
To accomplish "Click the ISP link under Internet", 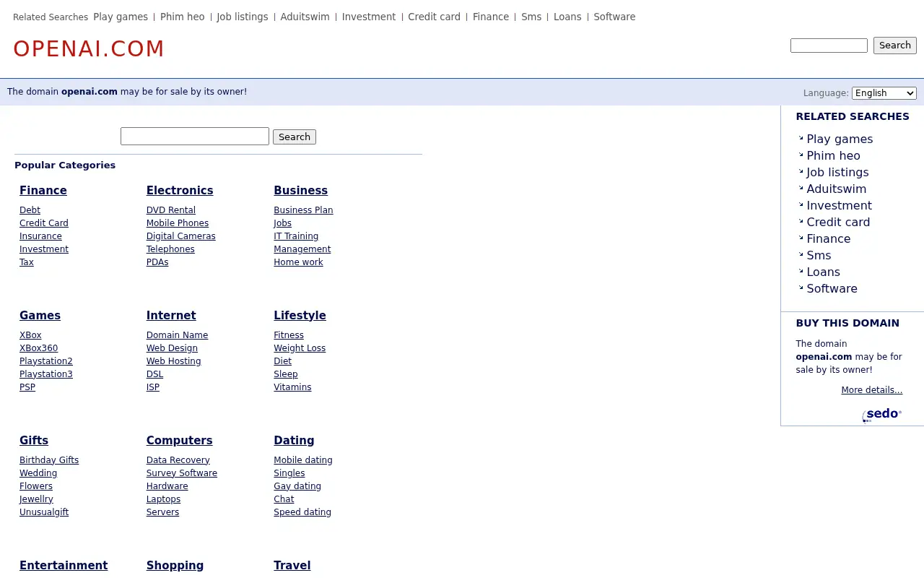I will (x=153, y=387).
